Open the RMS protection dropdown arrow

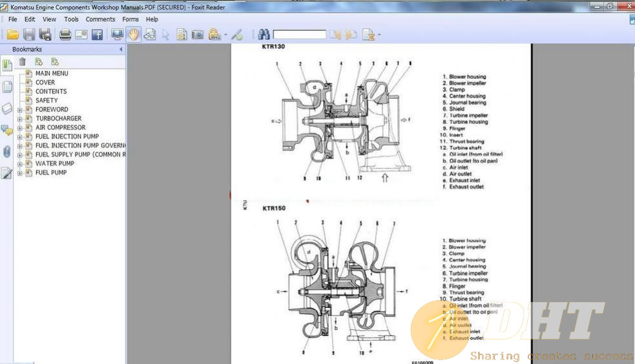point(225,35)
